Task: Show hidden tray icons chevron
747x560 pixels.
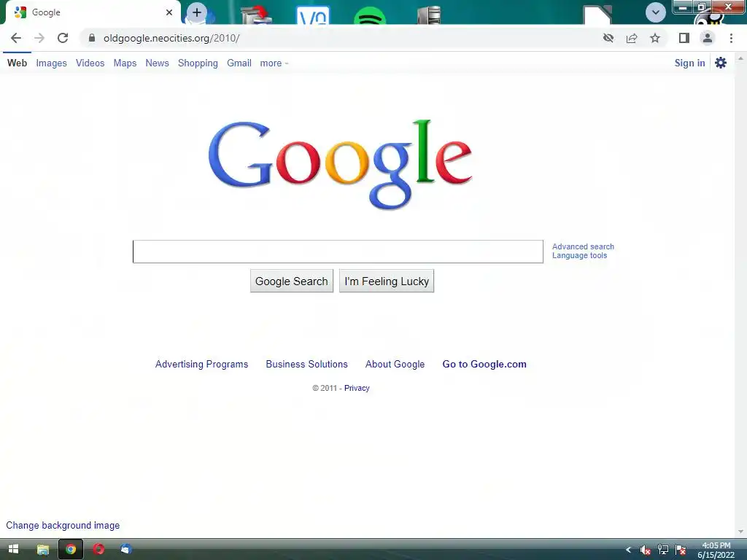Action: pos(628,550)
